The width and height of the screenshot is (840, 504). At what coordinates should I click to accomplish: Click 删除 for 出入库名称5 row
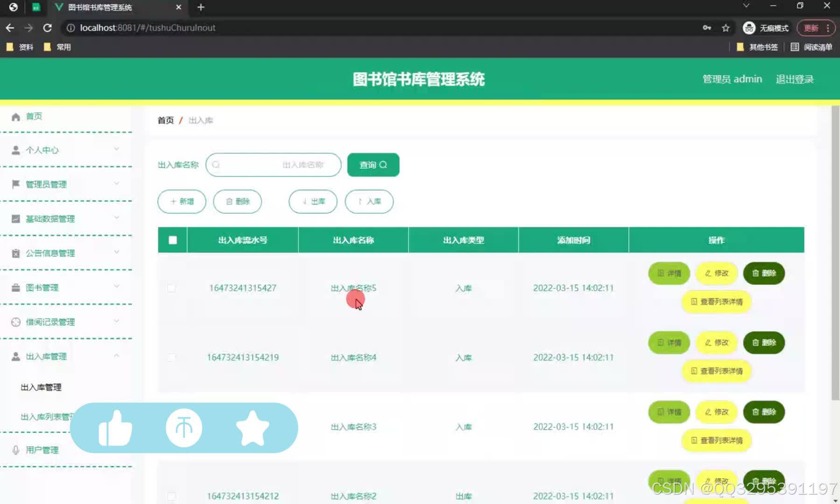coord(764,273)
